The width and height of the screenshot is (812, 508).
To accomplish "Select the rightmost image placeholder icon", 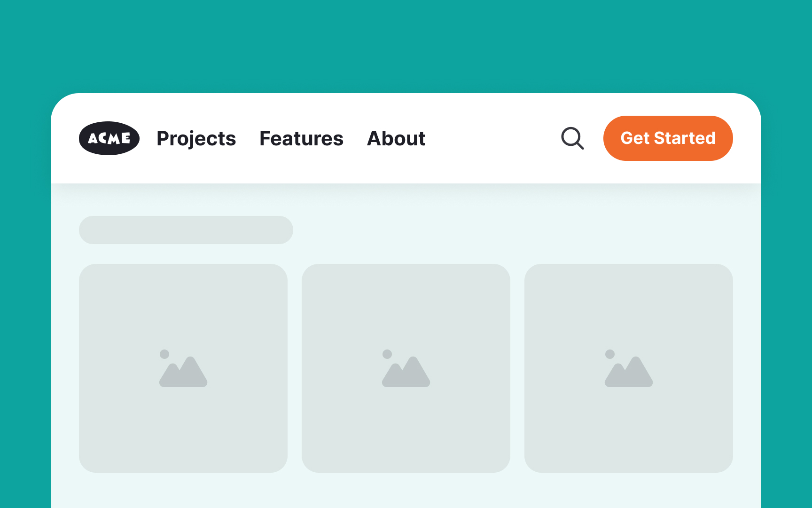I will (630, 368).
